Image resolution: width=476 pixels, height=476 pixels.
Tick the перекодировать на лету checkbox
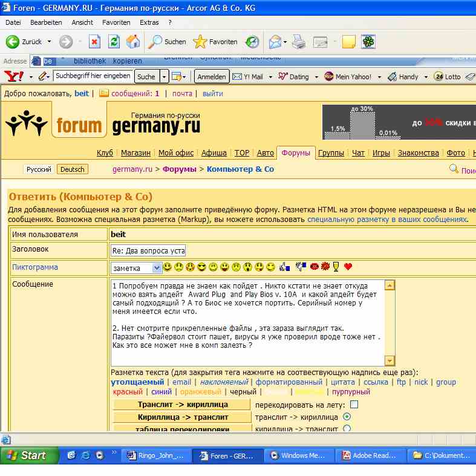354,405
